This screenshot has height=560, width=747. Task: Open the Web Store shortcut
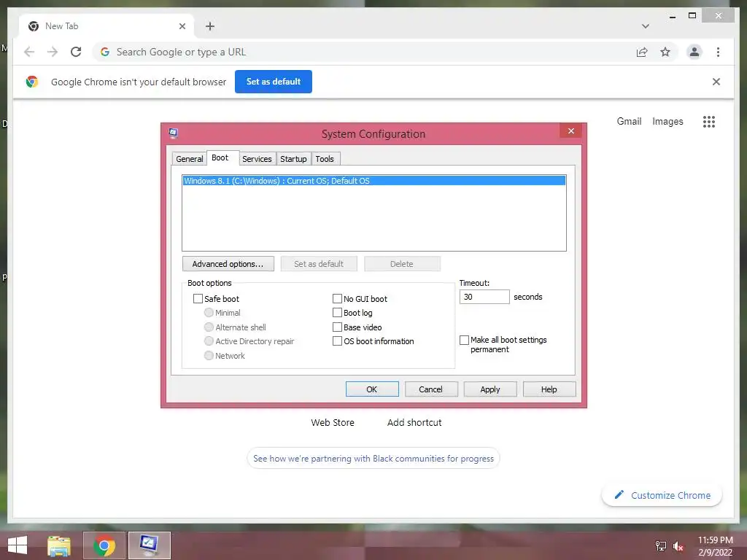click(x=333, y=422)
